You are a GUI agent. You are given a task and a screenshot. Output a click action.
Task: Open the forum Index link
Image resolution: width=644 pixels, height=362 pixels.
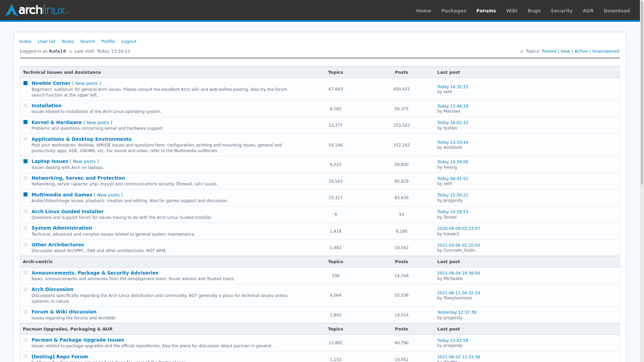[x=25, y=42]
